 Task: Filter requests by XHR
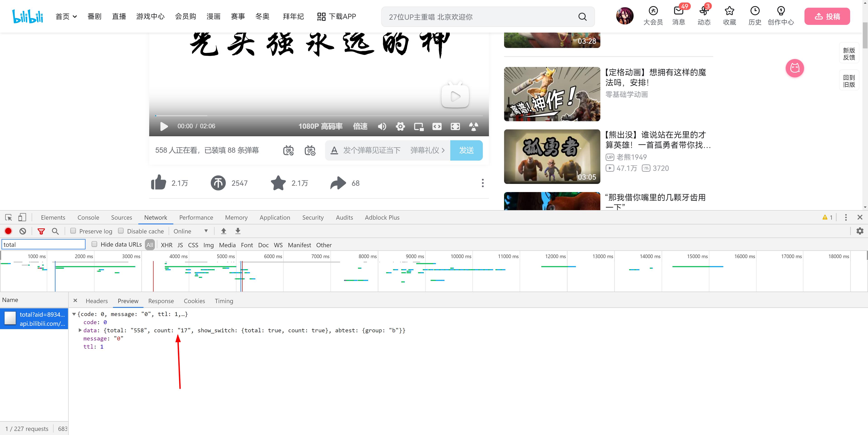166,245
